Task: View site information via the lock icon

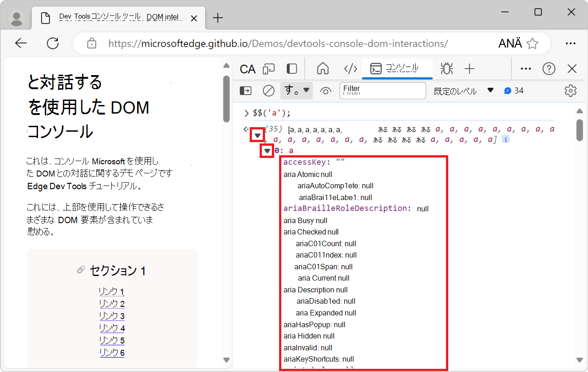Action: [x=92, y=43]
